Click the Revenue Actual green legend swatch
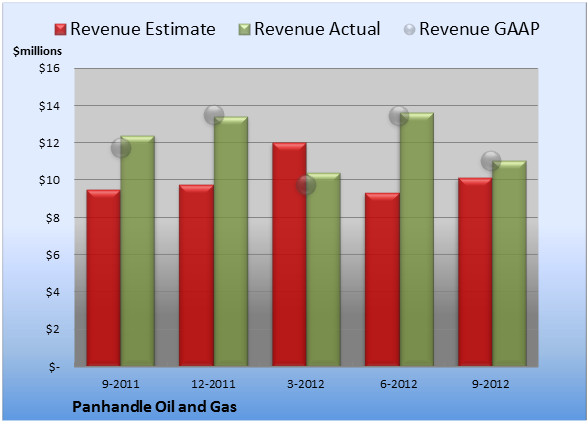The width and height of the screenshot is (588, 422). coord(244,30)
